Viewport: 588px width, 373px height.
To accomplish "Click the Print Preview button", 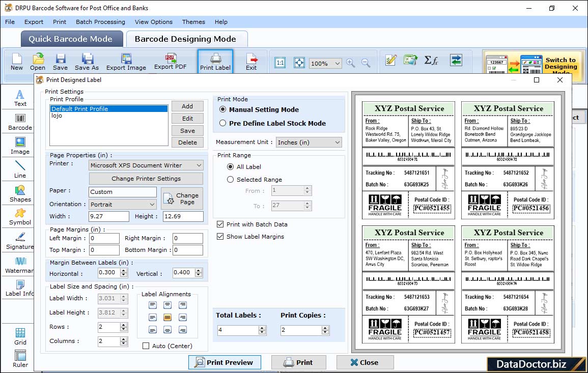I will point(225,362).
